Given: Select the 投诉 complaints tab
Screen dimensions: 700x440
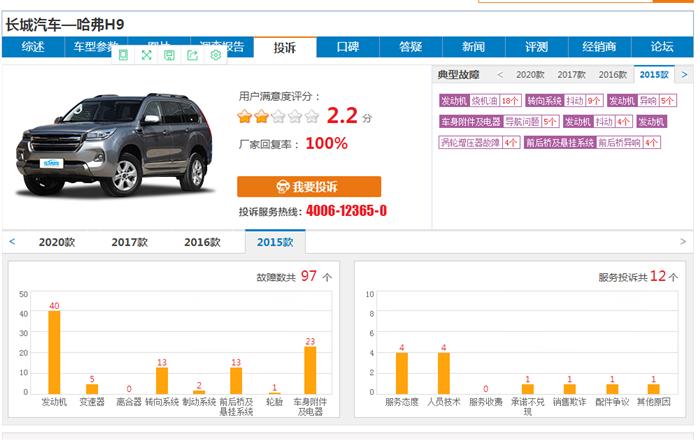Looking at the screenshot, I should pyautogui.click(x=285, y=47).
